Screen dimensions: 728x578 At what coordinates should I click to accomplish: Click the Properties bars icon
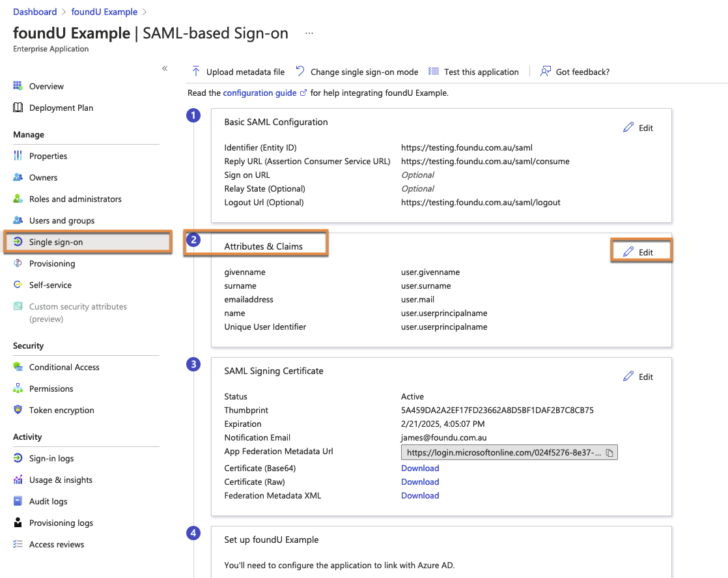18,156
